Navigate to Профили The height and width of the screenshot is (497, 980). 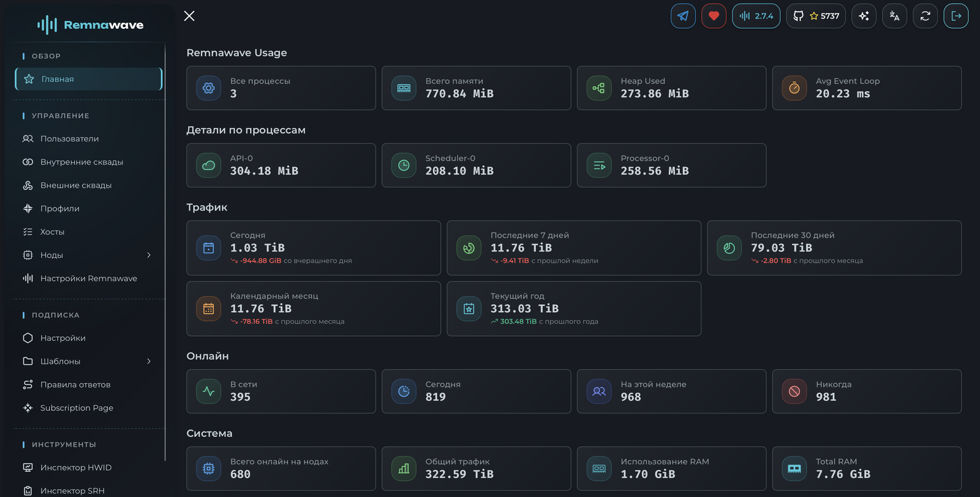(x=89, y=209)
